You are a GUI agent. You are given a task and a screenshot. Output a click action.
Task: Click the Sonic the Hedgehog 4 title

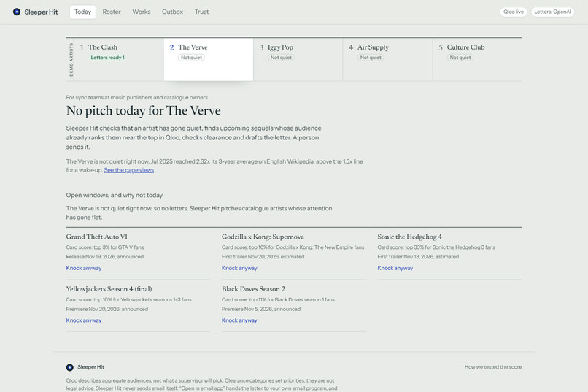pyautogui.click(x=410, y=237)
